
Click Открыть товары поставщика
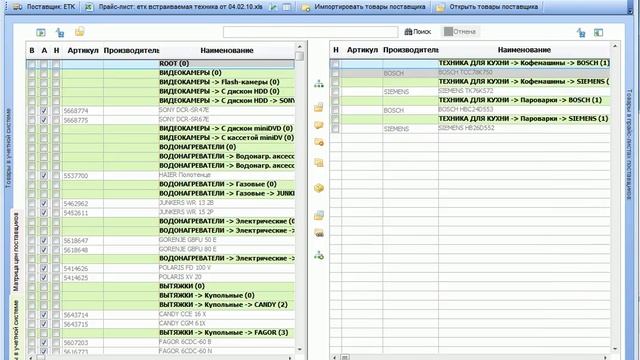[x=487, y=7]
